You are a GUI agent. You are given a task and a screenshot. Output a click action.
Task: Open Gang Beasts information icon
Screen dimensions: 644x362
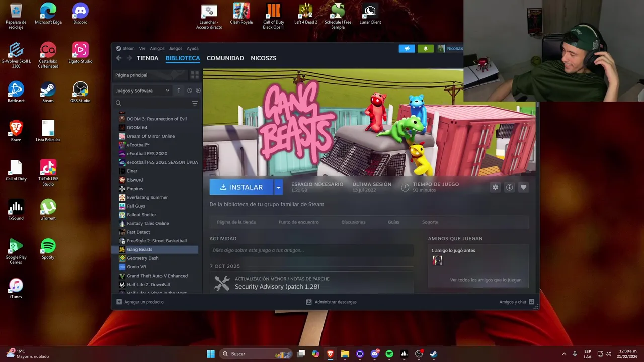point(509,187)
